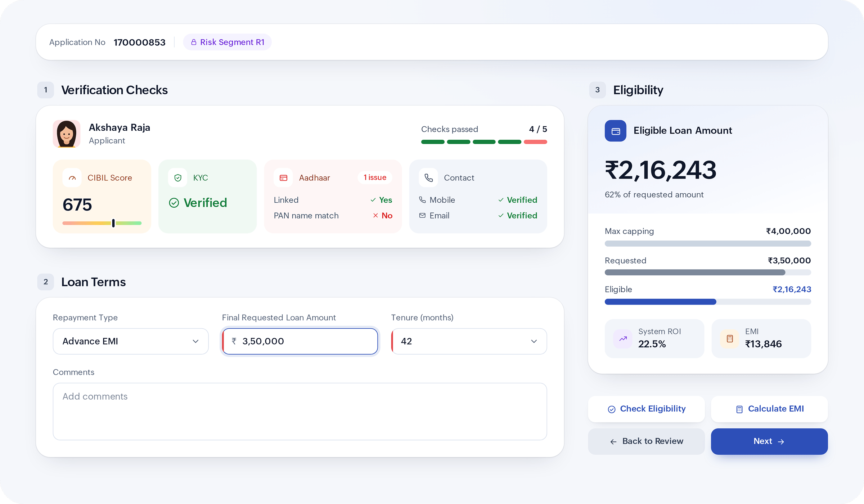Click the System ROI value 22.5%
This screenshot has height=504, width=864.
point(652,344)
